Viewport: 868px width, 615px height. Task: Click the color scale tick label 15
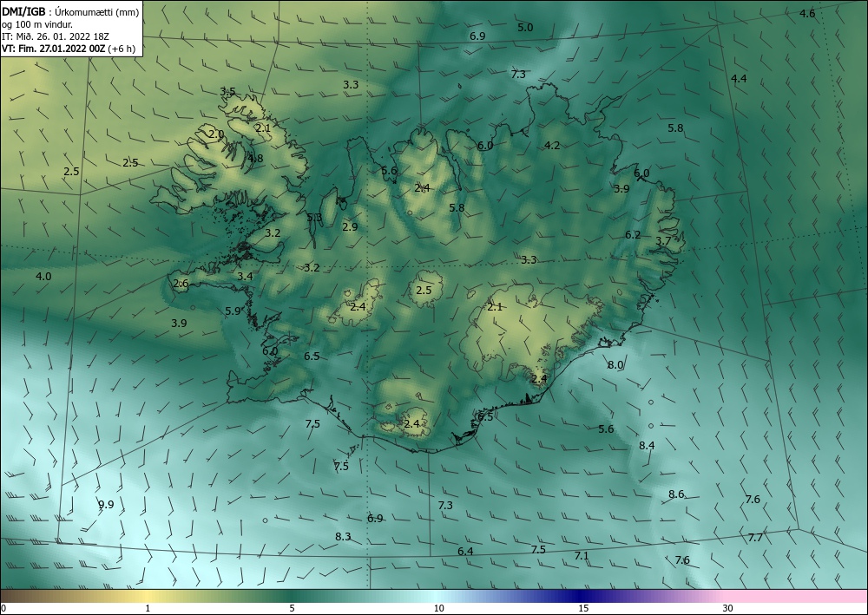pos(583,609)
